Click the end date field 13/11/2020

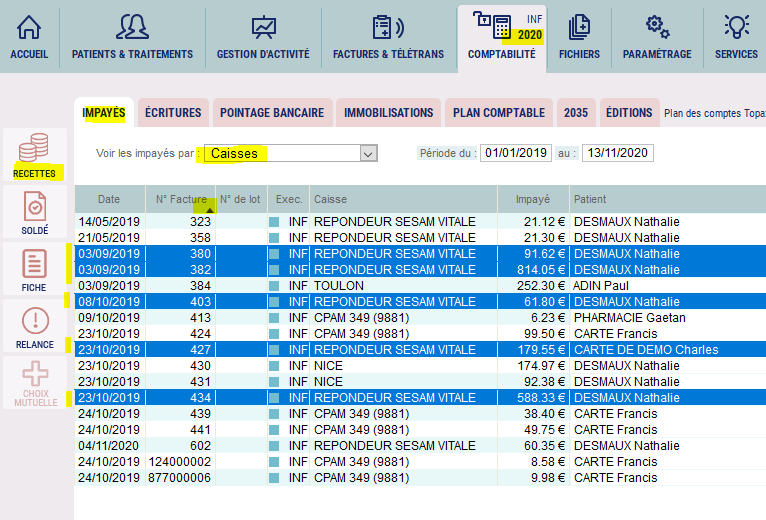tap(617, 153)
